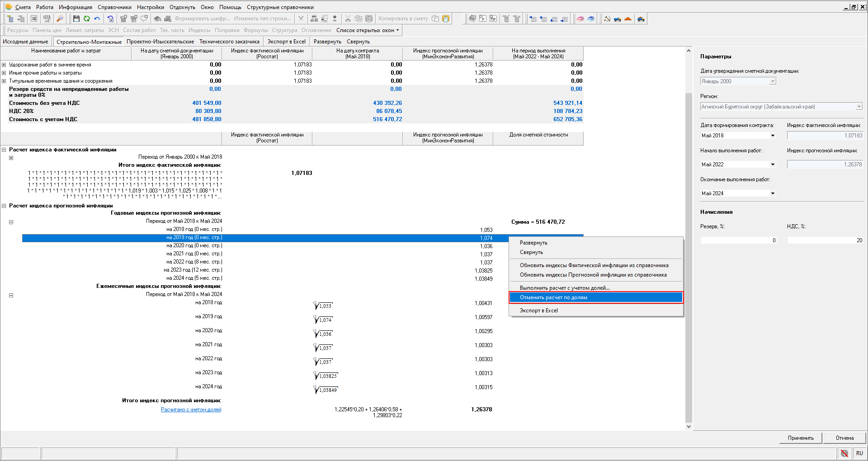Select 'Экспорт в Excel' context menu item
This screenshot has height=461, width=868.
click(x=538, y=310)
